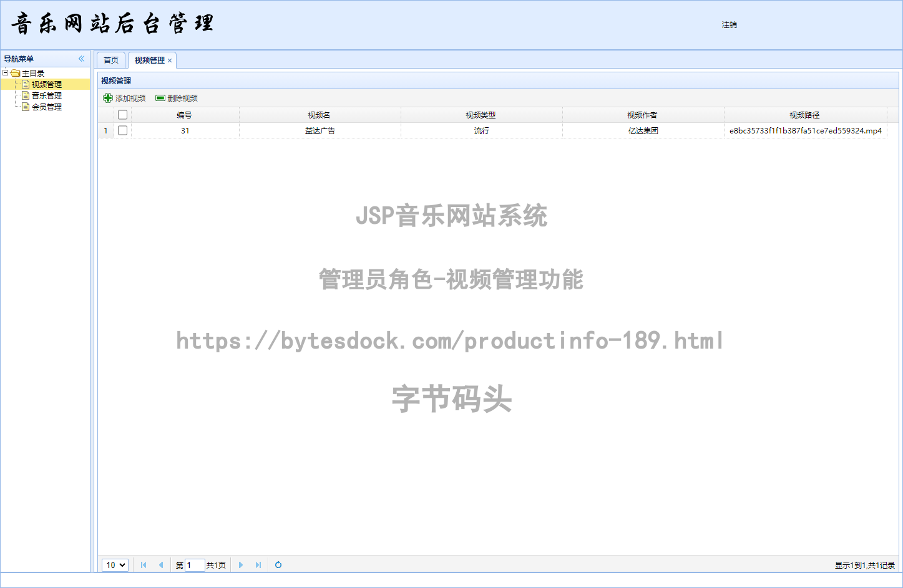Click the green add video plus icon
903x588 pixels.
tap(108, 98)
